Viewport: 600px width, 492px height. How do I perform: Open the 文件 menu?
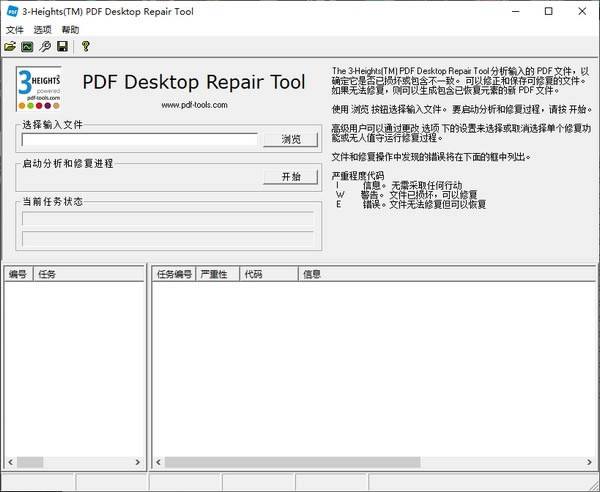15,30
